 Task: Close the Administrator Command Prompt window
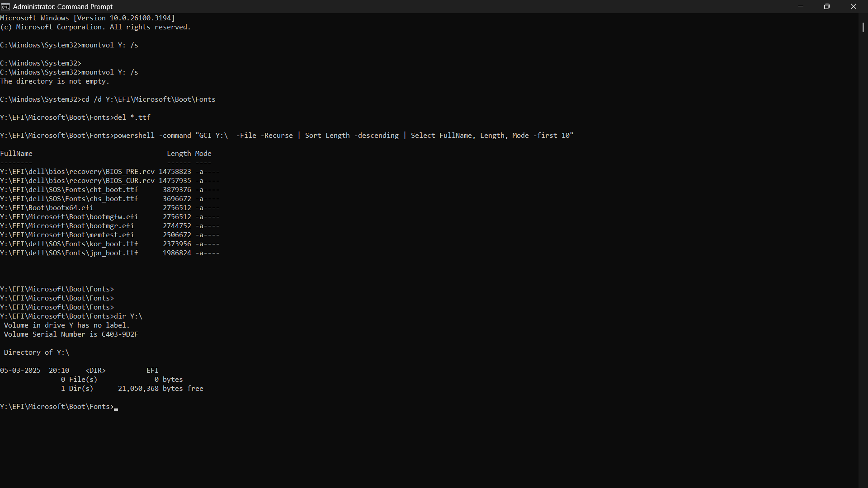point(854,6)
